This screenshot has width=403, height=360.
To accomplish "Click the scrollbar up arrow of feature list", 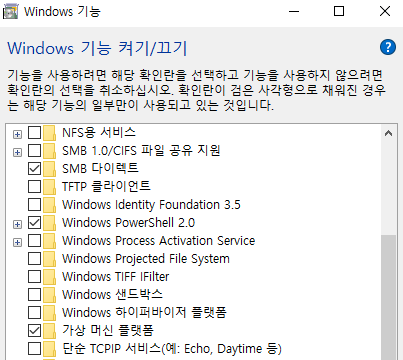I will pyautogui.click(x=388, y=134).
